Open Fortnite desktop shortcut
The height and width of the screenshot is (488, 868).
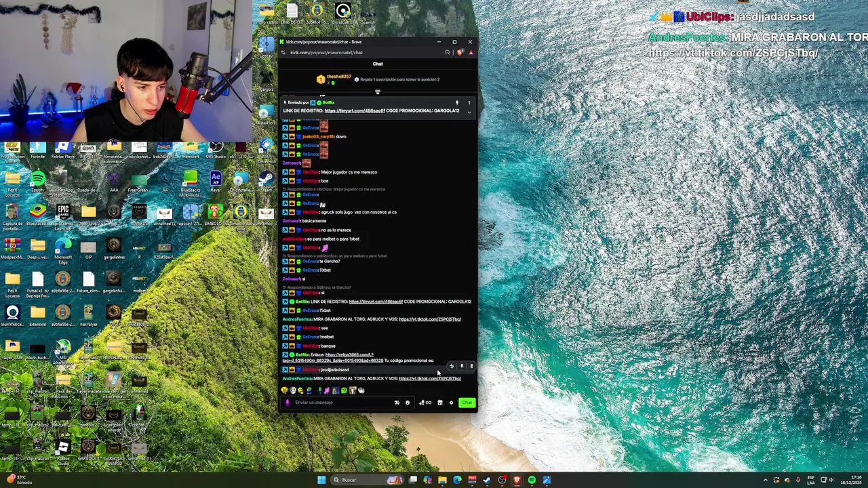click(38, 148)
